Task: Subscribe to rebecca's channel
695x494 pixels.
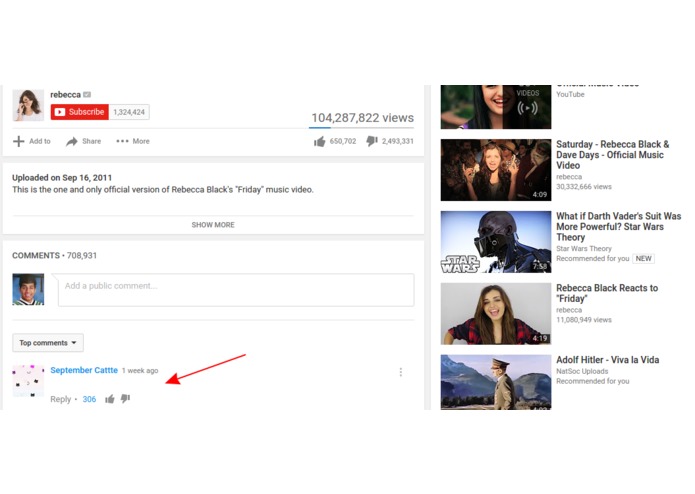Action: 80,112
